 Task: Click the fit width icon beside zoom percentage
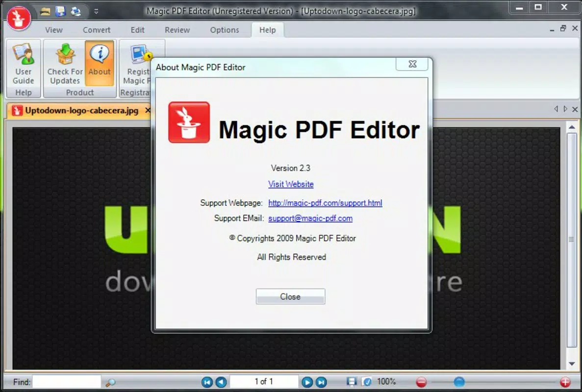tap(352, 382)
